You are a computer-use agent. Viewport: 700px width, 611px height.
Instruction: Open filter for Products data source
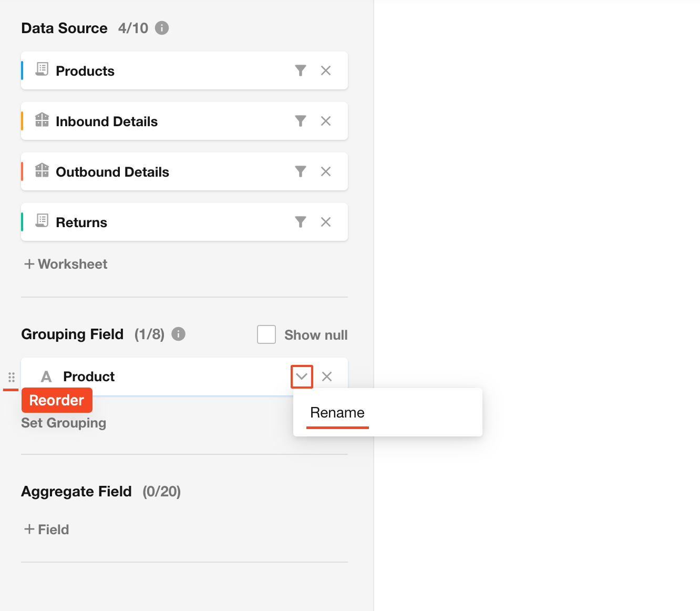[300, 70]
